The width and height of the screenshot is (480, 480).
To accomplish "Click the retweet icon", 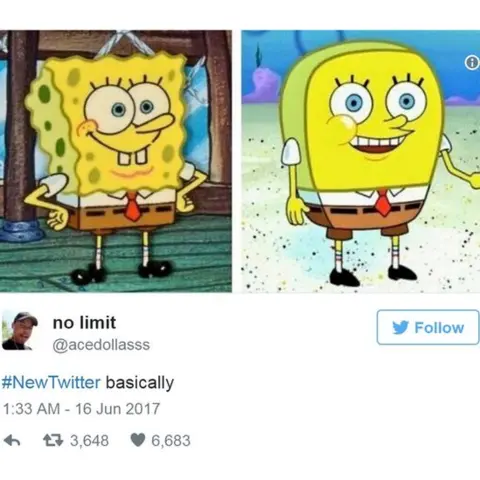I will click(x=53, y=440).
